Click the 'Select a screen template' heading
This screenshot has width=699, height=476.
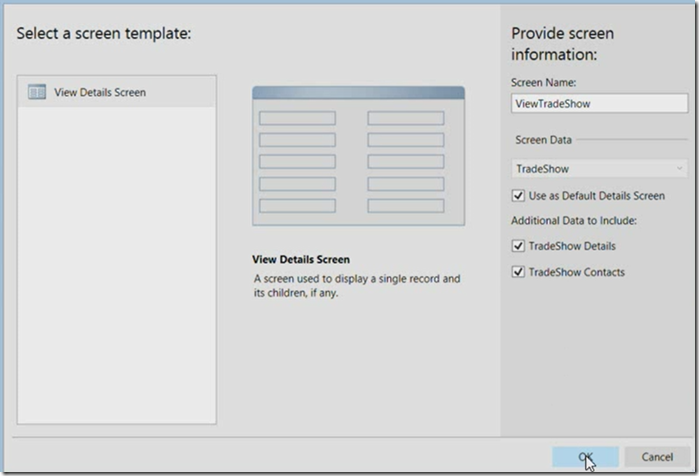(x=105, y=34)
